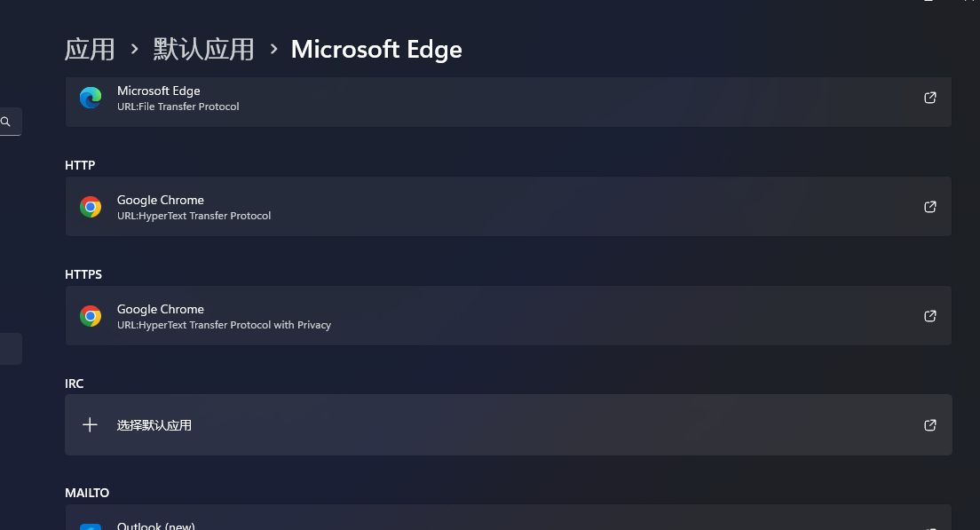Click chevron between 应用 and 默认应用
The image size is (980, 530).
(x=134, y=49)
